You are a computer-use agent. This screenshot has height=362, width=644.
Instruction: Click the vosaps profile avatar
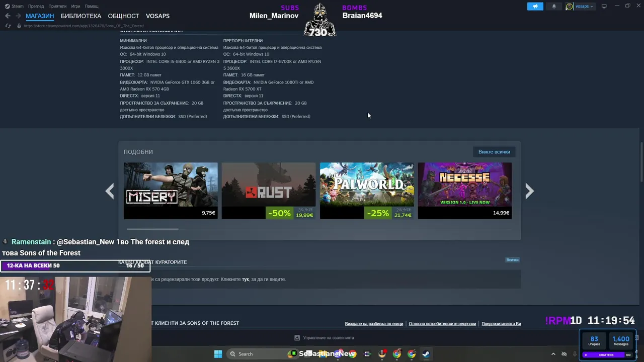(570, 6)
